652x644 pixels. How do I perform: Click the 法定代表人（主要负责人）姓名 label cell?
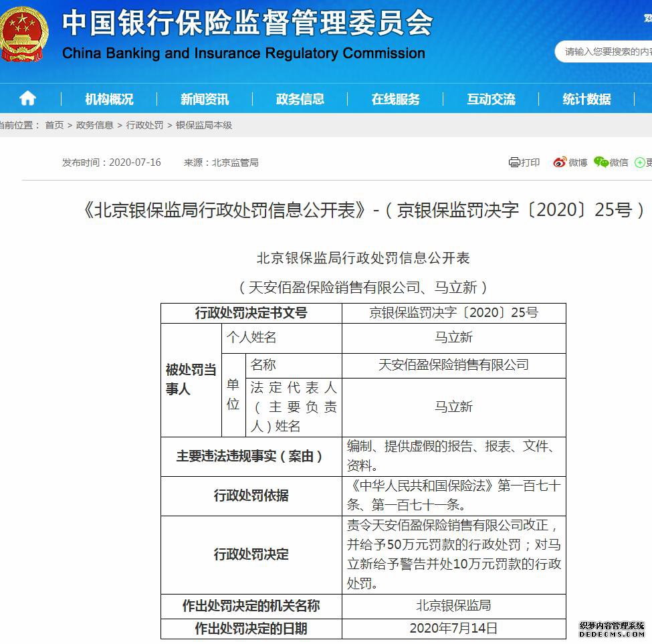click(x=294, y=407)
